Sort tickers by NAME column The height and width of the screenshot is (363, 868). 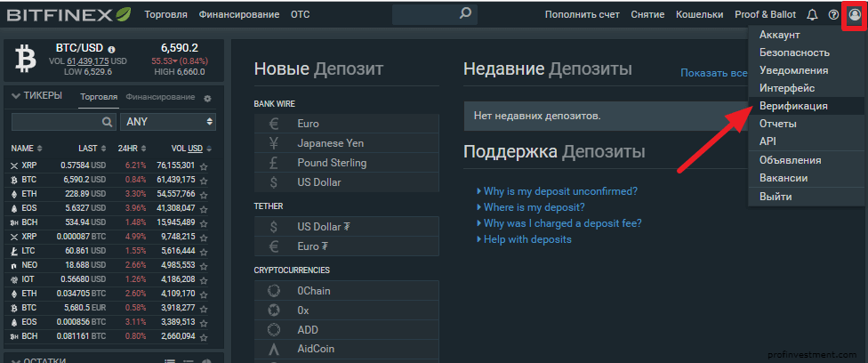(27, 149)
